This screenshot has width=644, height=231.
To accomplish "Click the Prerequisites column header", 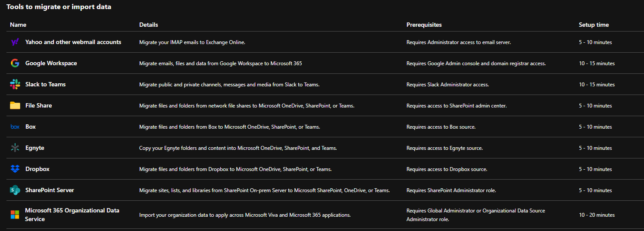I will 424,25.
